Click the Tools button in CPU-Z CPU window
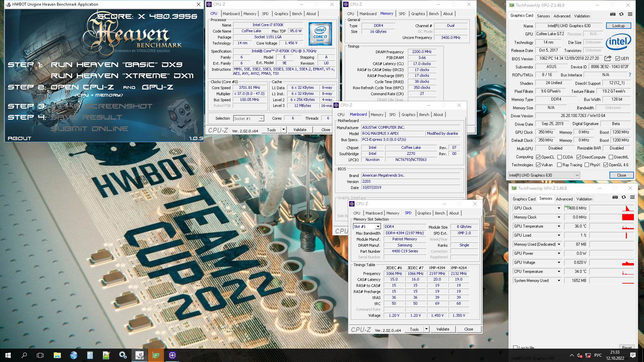 (272, 130)
